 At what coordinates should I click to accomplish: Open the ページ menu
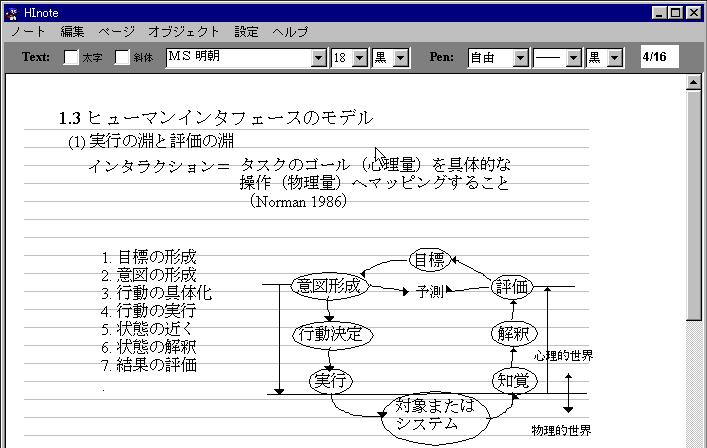click(x=116, y=32)
